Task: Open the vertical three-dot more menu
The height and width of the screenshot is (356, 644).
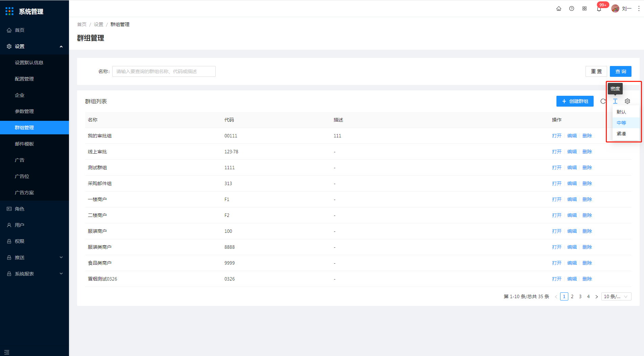Action: pyautogui.click(x=639, y=8)
